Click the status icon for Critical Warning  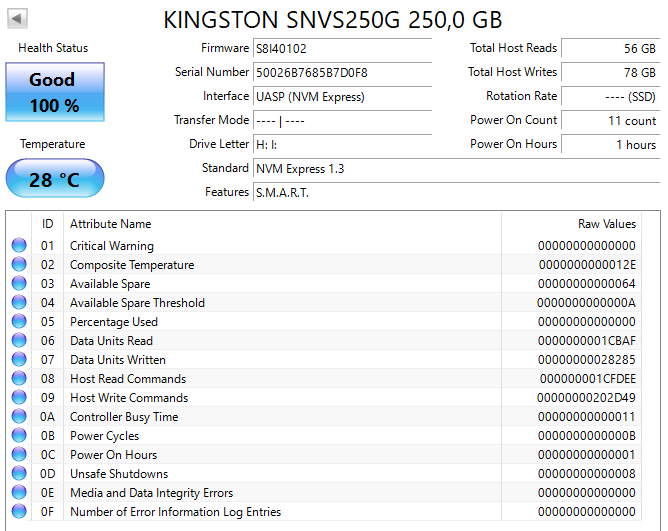[19, 246]
